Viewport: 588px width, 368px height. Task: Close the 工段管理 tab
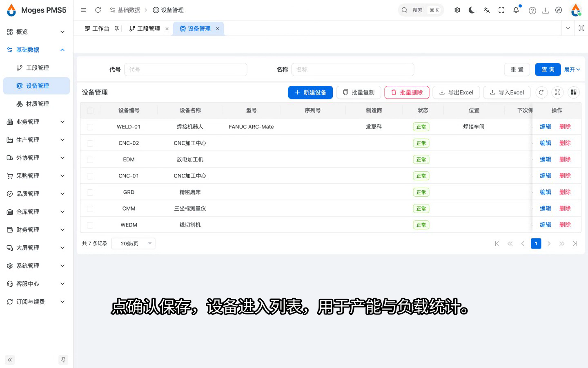[167, 29]
